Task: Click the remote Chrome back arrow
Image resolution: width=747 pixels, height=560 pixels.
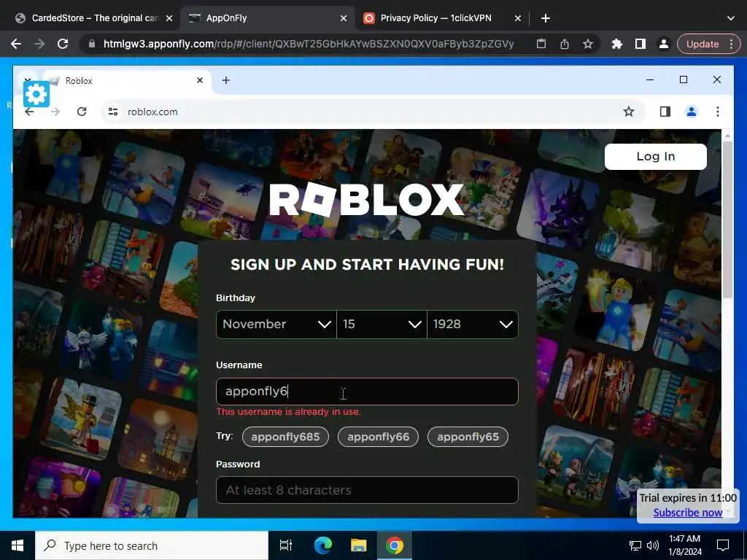Action: tap(29, 112)
